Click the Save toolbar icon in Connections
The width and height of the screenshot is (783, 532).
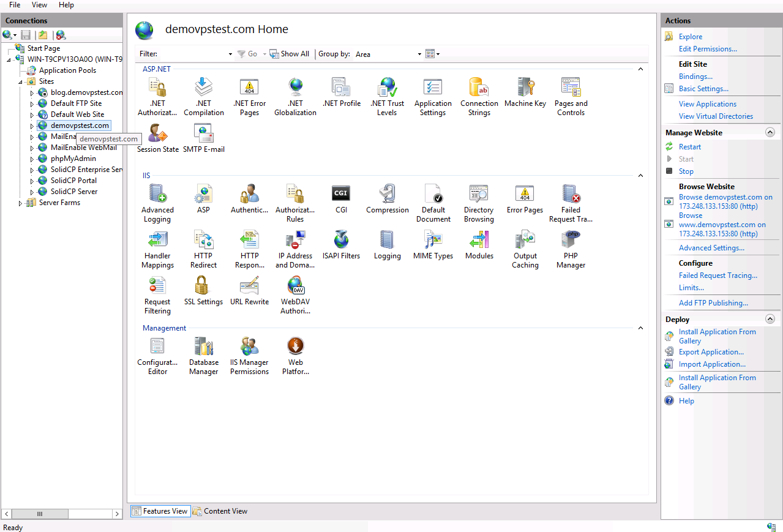(26, 35)
